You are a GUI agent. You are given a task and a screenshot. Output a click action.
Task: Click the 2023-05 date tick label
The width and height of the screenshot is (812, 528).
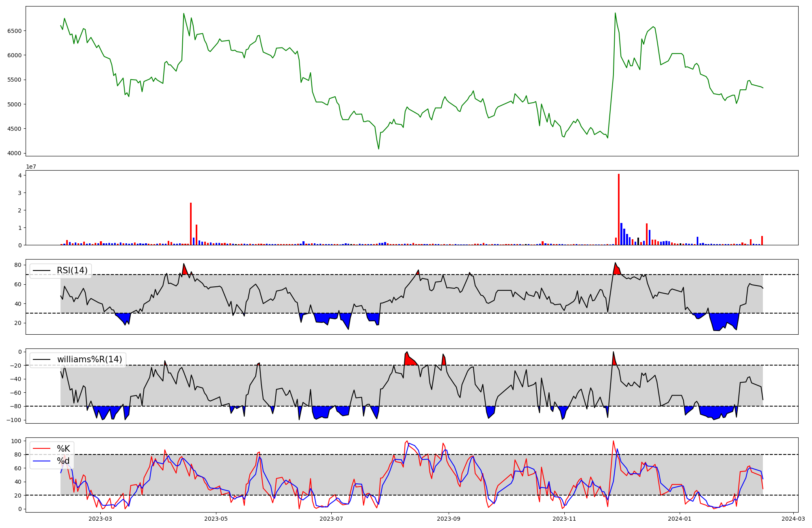click(x=216, y=519)
